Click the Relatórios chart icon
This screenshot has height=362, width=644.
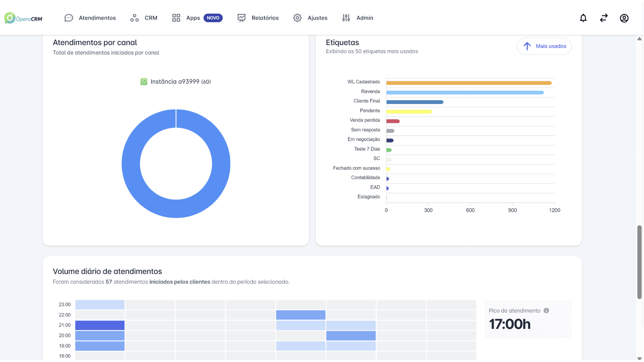tap(241, 18)
